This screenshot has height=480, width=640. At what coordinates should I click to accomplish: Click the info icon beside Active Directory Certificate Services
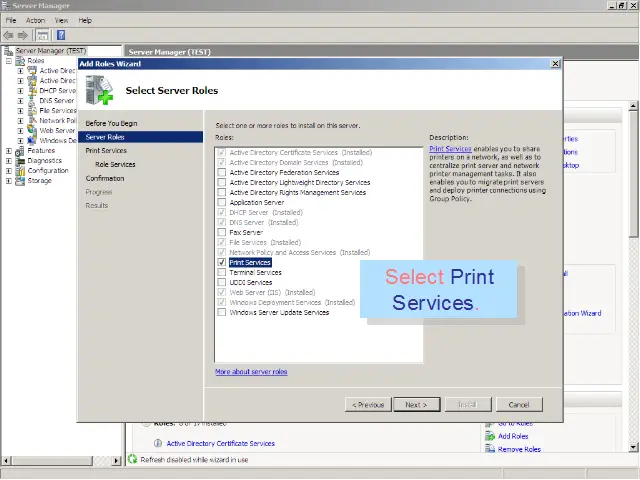tap(158, 443)
